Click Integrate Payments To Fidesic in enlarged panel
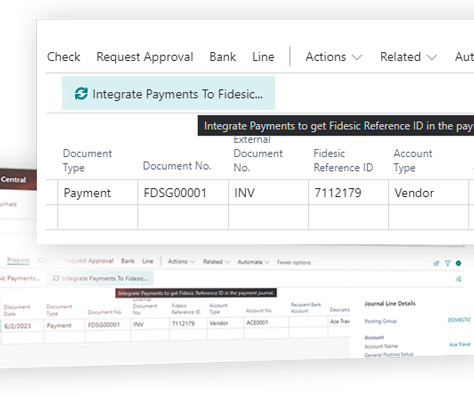Viewport: 474px width, 396px height. click(168, 93)
